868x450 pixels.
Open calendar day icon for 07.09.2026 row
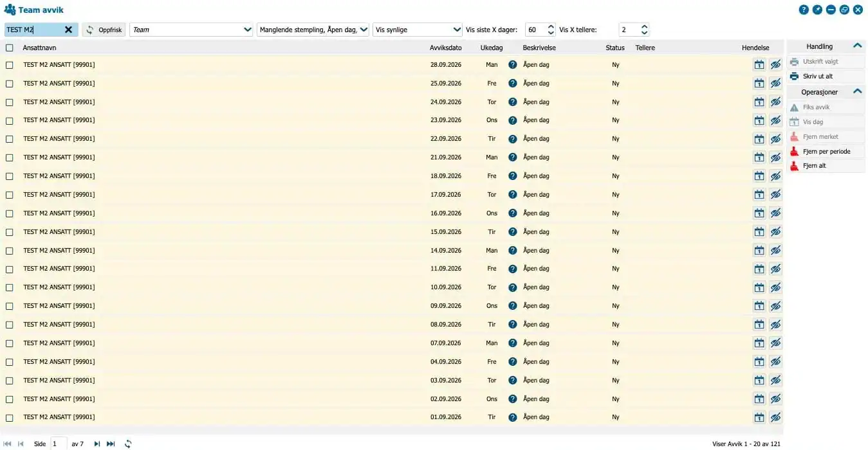[x=759, y=343]
